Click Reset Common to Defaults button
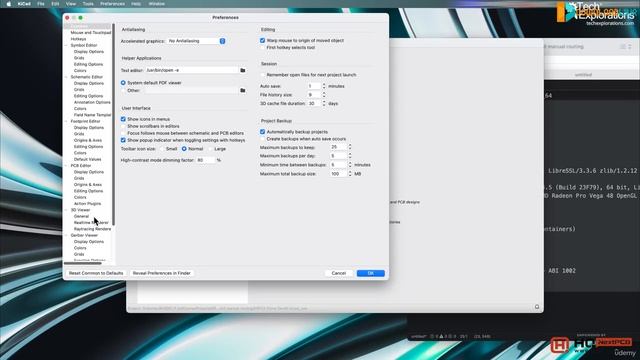Viewport: 640px width, 360px height. pos(96,273)
